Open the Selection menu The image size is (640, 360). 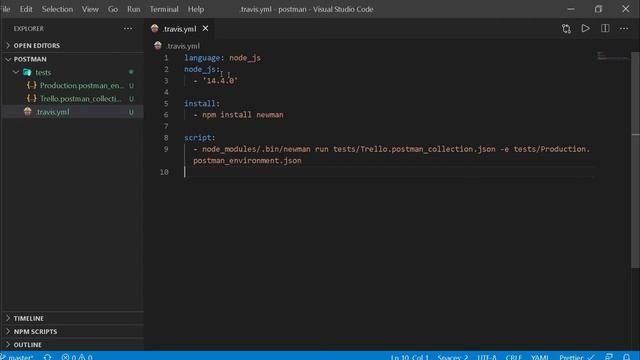[57, 9]
